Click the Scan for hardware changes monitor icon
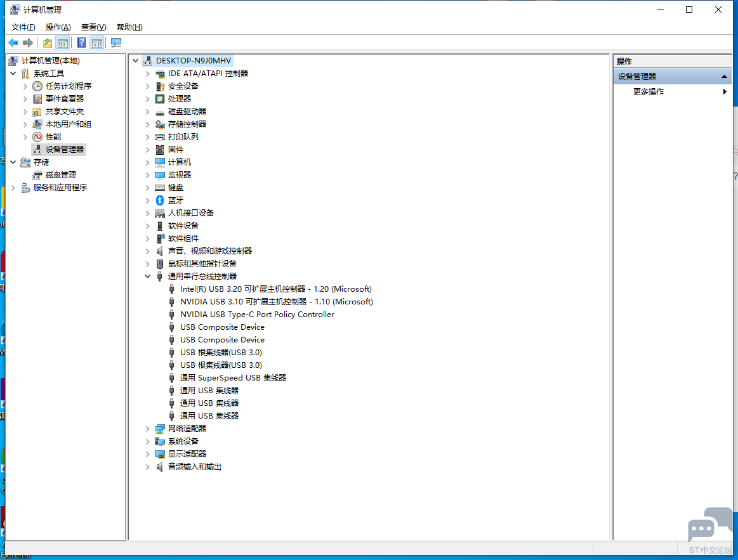 [115, 43]
